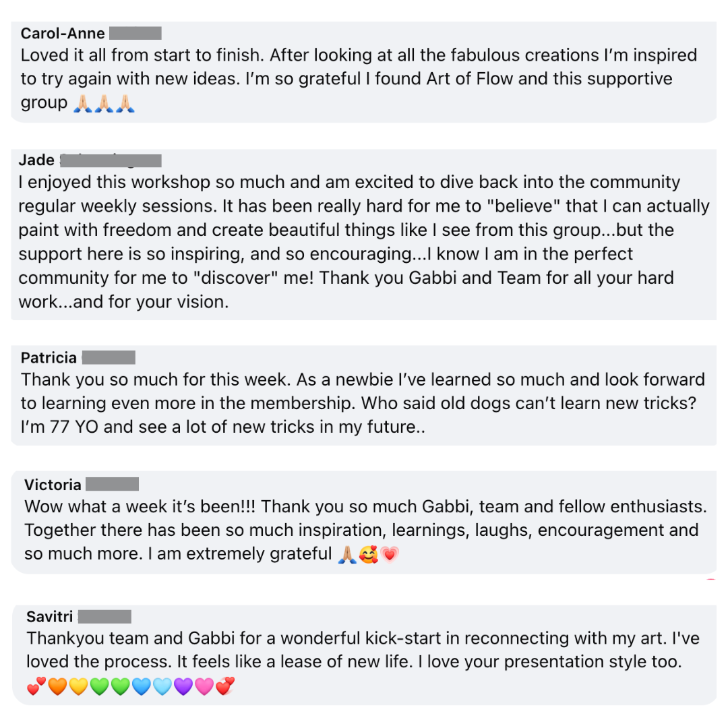Click Jade's comment about the workshop
Image resolution: width=728 pixels, height=728 pixels.
(364, 242)
